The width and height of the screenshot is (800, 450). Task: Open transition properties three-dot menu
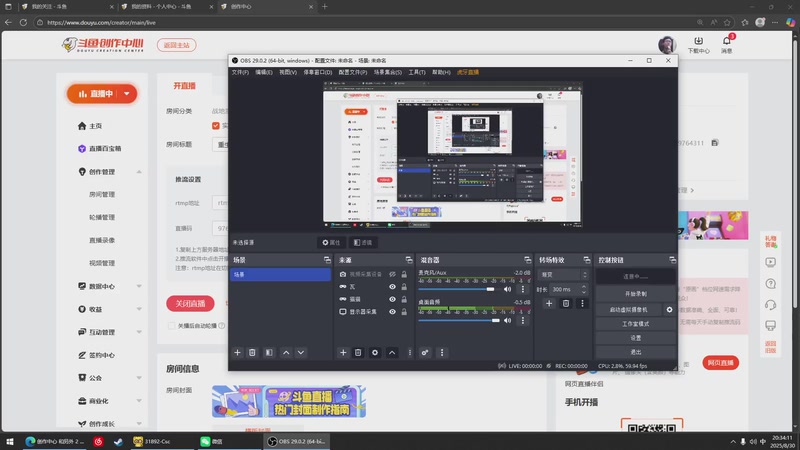[582, 304]
